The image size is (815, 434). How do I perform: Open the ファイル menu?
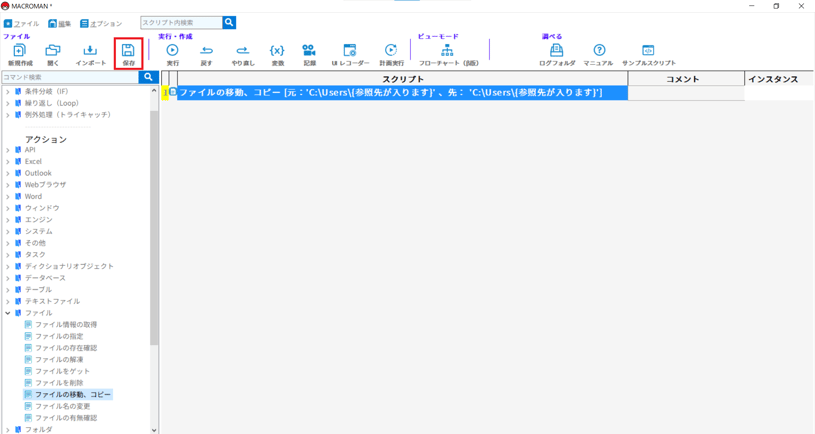click(22, 23)
